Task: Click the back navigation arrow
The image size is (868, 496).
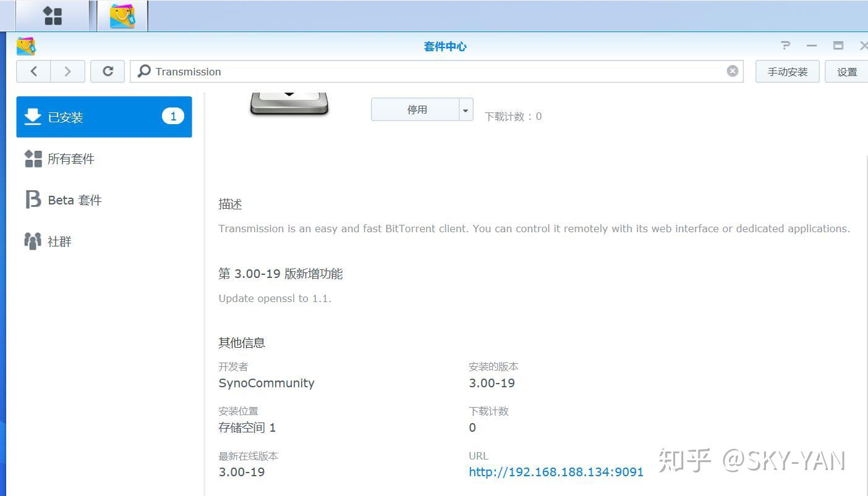Action: (33, 71)
